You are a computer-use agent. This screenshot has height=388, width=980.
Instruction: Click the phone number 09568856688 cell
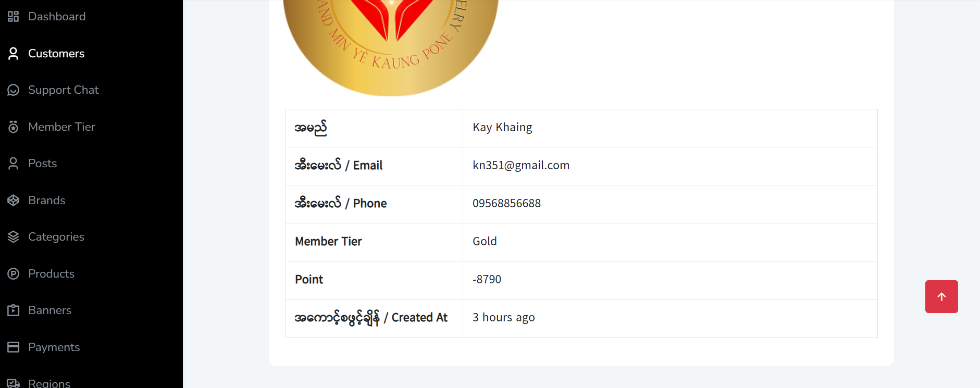coord(670,204)
